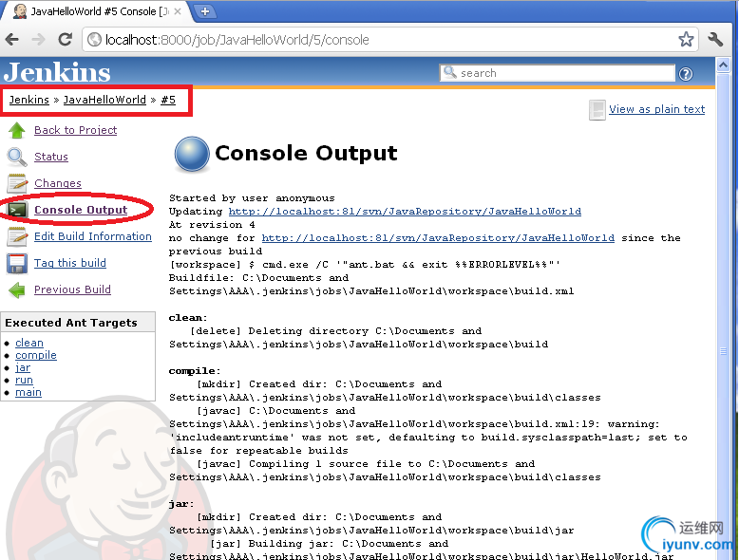Click the Status magnifier icon
The height and width of the screenshot is (560, 739).
pos(17,158)
